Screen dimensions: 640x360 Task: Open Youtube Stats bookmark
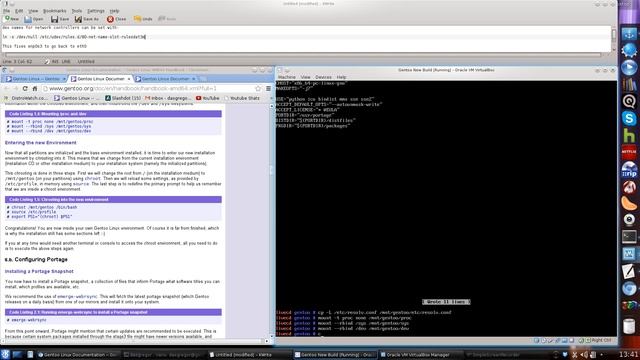242,98
